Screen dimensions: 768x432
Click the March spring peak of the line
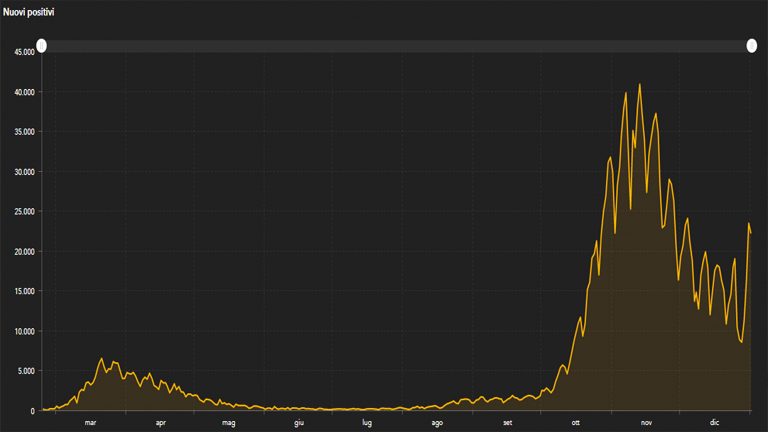(102, 359)
